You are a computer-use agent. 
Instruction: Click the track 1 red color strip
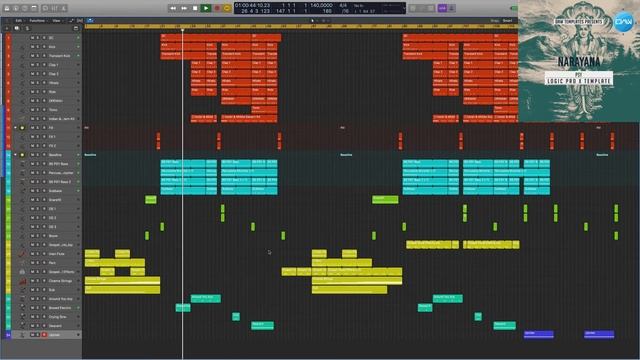(x=8, y=38)
